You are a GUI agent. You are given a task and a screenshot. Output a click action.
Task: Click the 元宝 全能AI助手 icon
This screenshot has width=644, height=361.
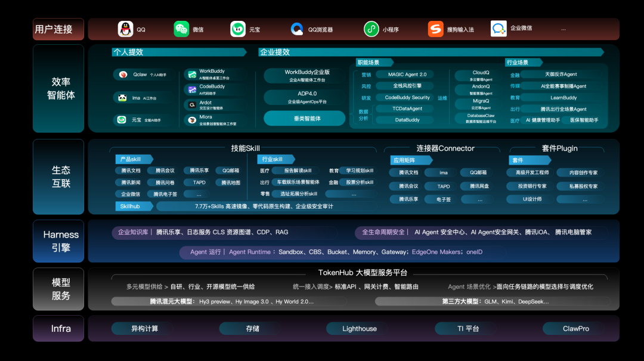[x=122, y=120]
